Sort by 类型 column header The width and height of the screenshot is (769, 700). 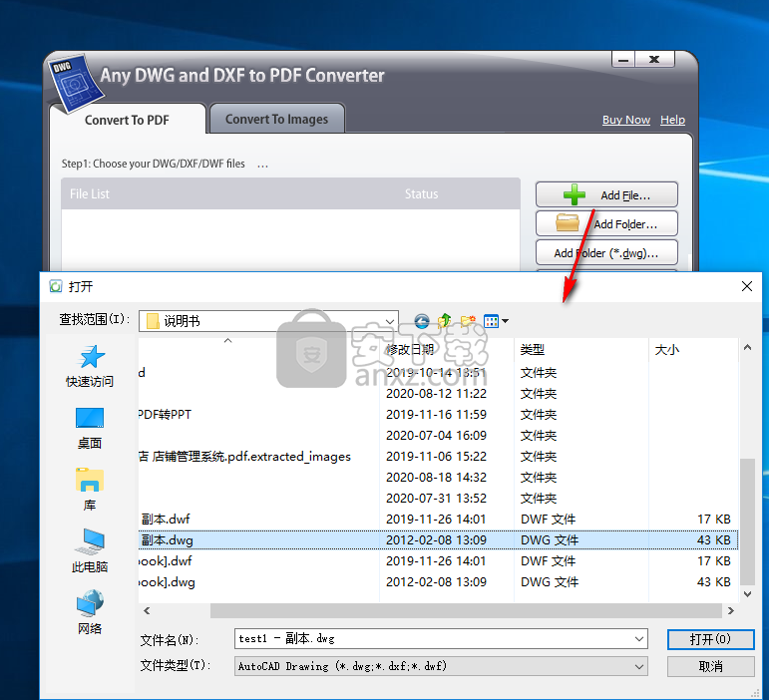click(x=581, y=350)
